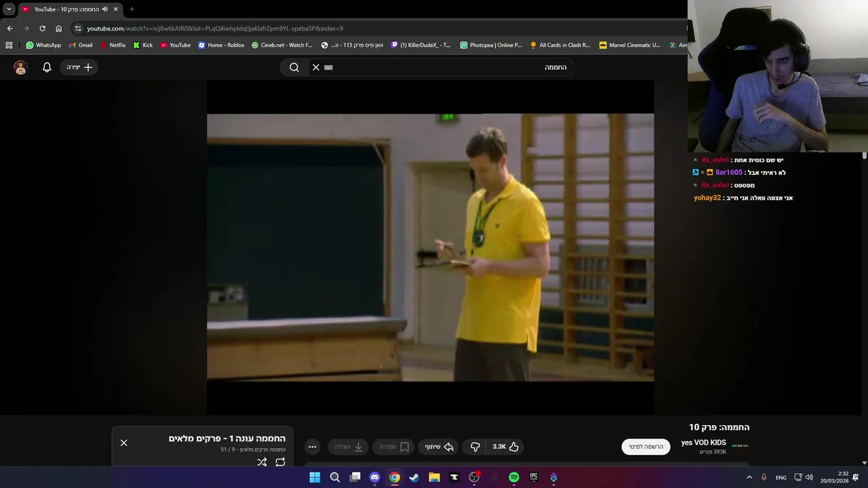Clear the search box with the X
The image size is (868, 488).
point(316,67)
